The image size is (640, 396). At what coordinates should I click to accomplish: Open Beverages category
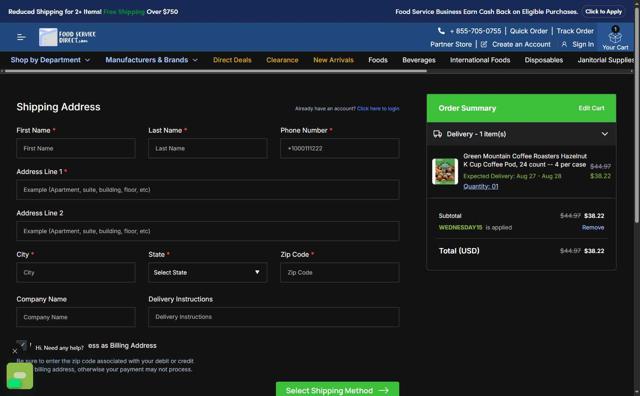(419, 60)
